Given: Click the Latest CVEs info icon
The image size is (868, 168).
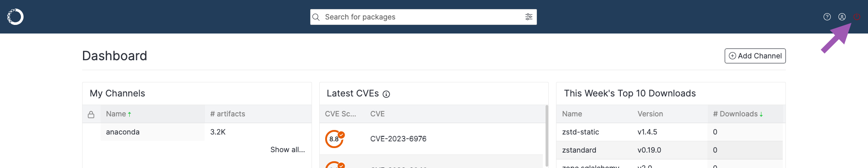Looking at the screenshot, I should [386, 94].
